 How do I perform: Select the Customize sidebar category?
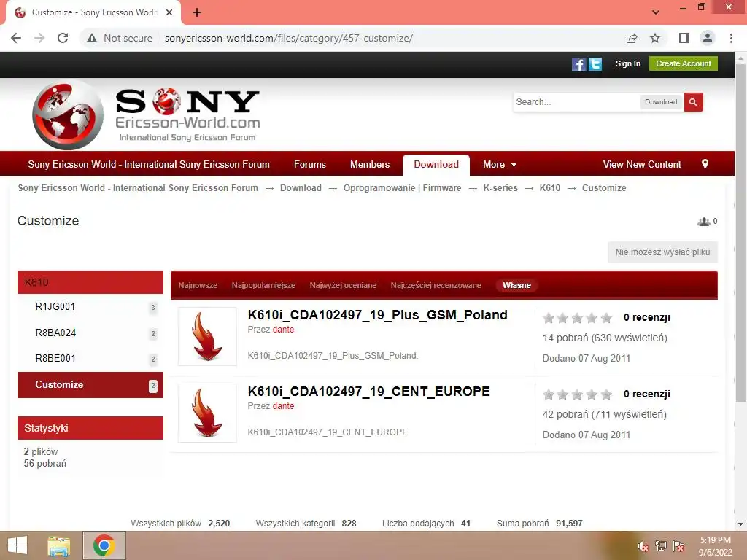click(x=90, y=385)
